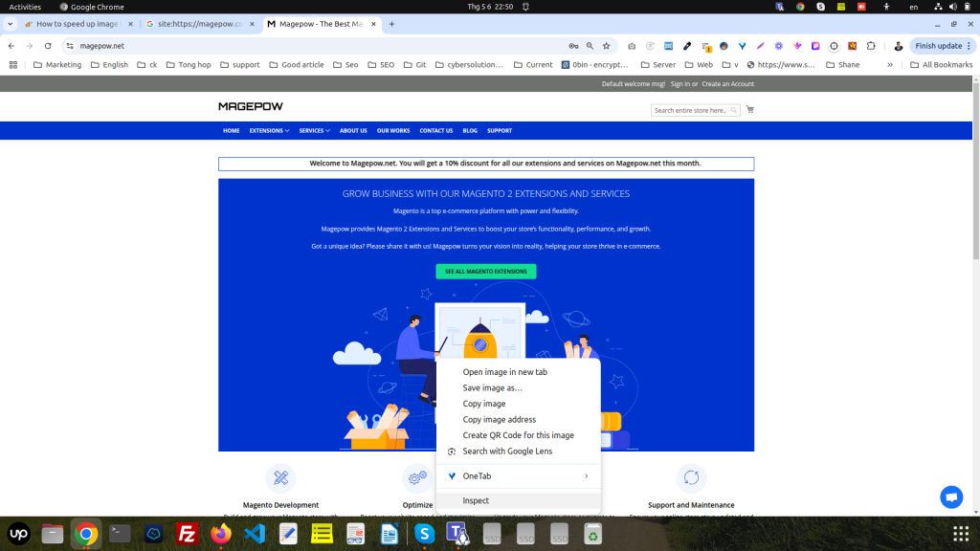The image size is (980, 551).
Task: Open the SUPPORT link
Action: 500,130
